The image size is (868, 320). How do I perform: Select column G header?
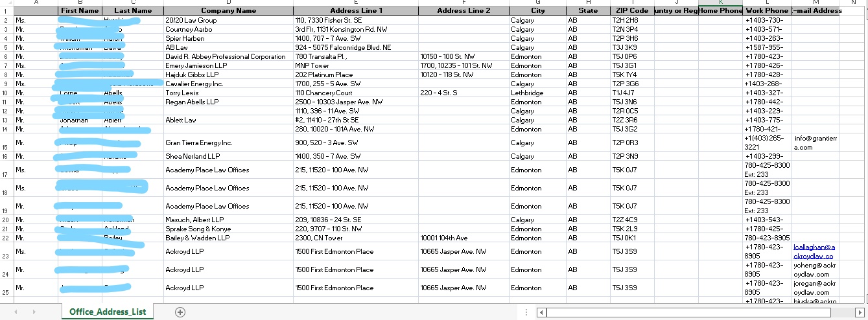point(537,3)
